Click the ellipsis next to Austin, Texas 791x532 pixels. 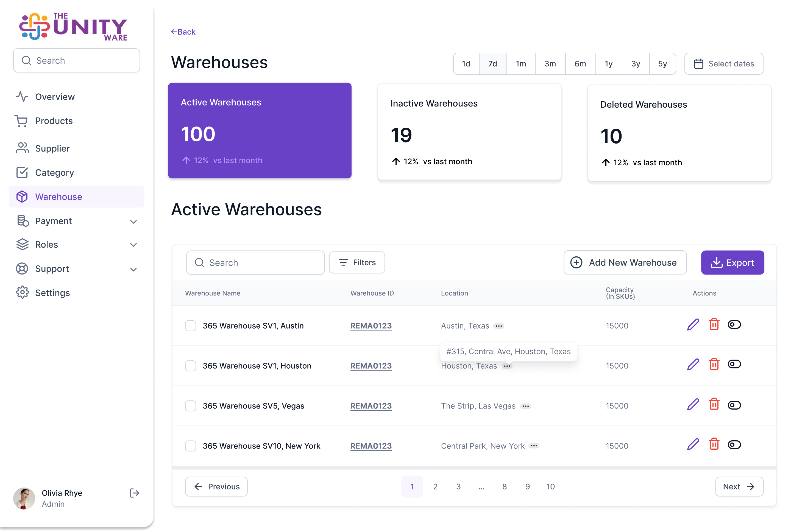coord(498,326)
